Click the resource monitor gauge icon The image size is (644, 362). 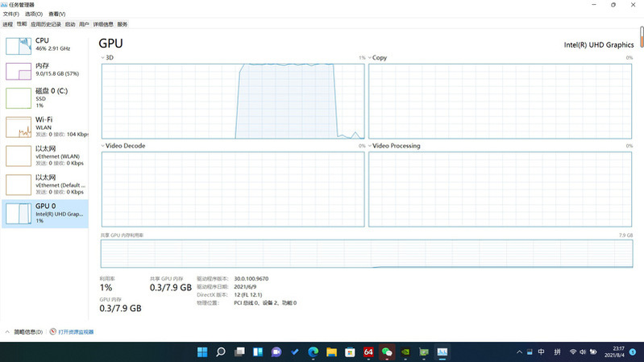(x=53, y=331)
